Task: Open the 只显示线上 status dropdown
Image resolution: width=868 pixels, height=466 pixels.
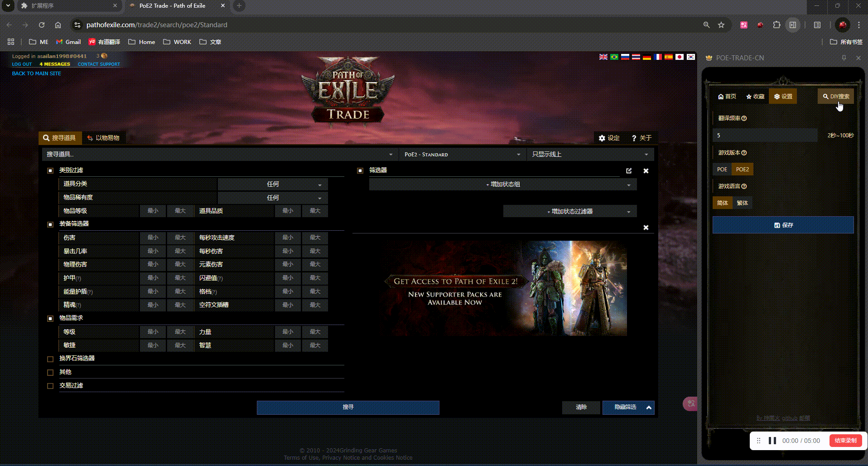Action: (x=590, y=155)
